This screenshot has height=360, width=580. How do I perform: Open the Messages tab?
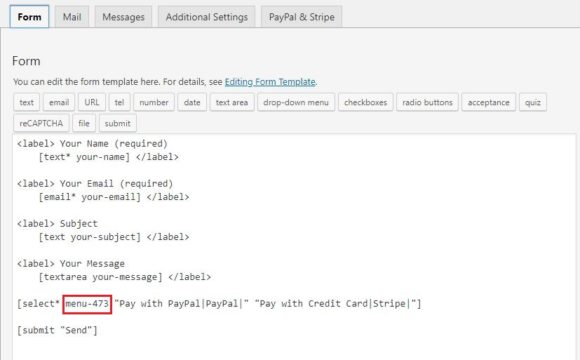coord(123,17)
